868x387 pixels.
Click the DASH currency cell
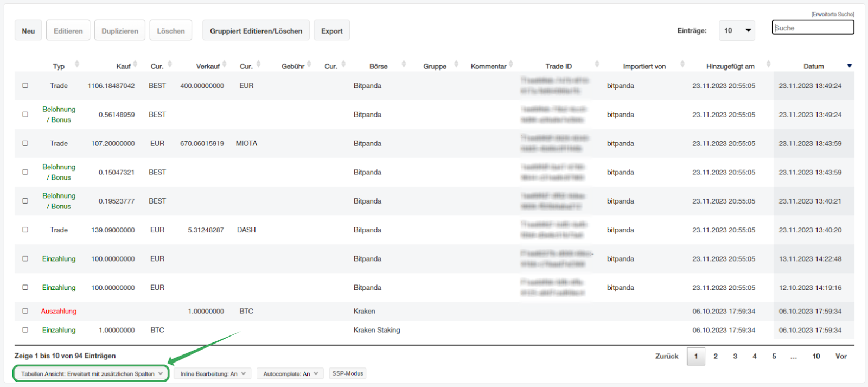pos(246,230)
